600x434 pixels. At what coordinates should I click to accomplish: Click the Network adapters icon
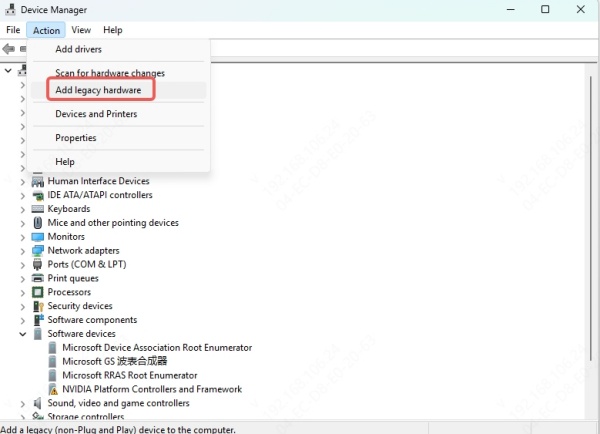[x=38, y=250]
